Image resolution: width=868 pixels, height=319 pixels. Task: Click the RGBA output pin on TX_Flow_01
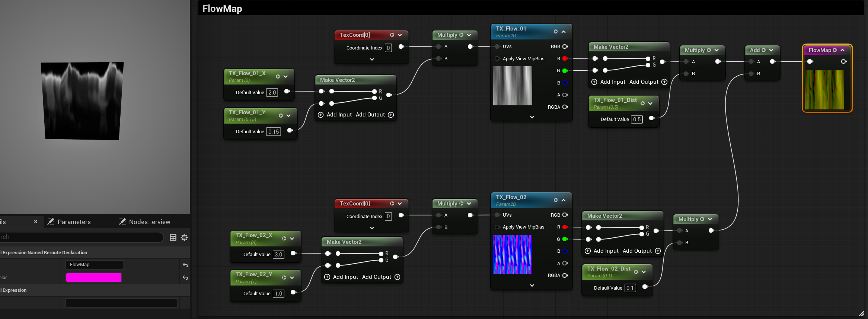point(565,107)
